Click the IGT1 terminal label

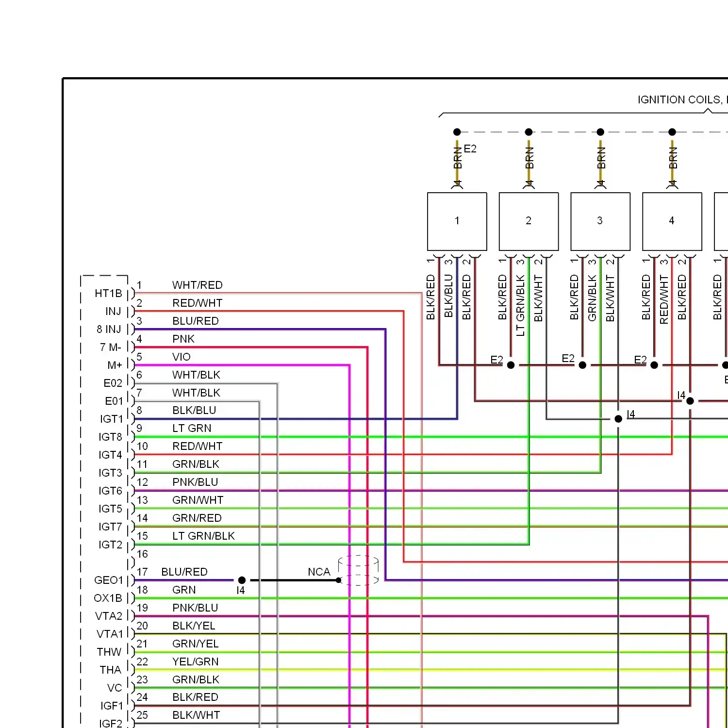(112, 419)
